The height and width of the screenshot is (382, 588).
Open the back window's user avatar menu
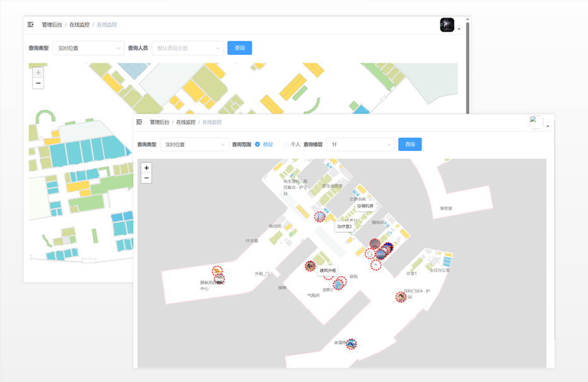(447, 25)
